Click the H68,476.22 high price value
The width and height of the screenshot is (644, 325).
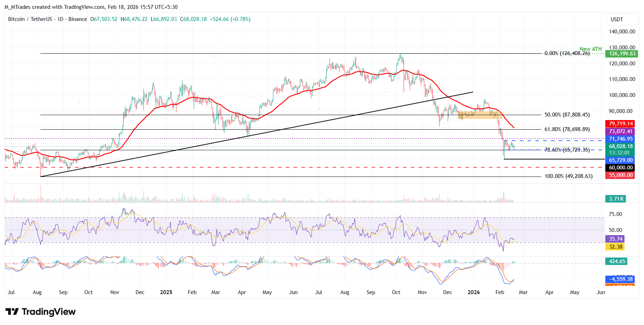click(x=134, y=19)
